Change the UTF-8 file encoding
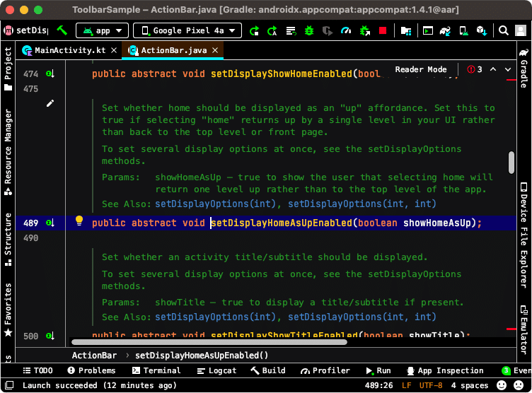532x393 pixels. (x=431, y=385)
